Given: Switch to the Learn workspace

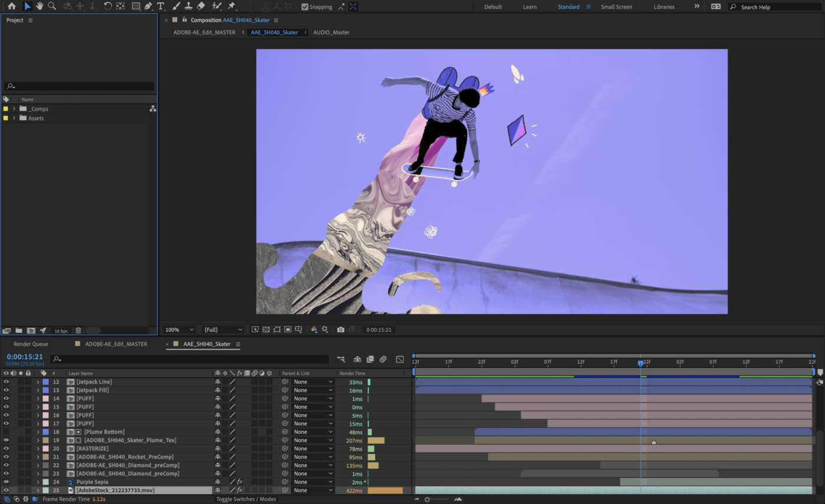Looking at the screenshot, I should tap(529, 6).
